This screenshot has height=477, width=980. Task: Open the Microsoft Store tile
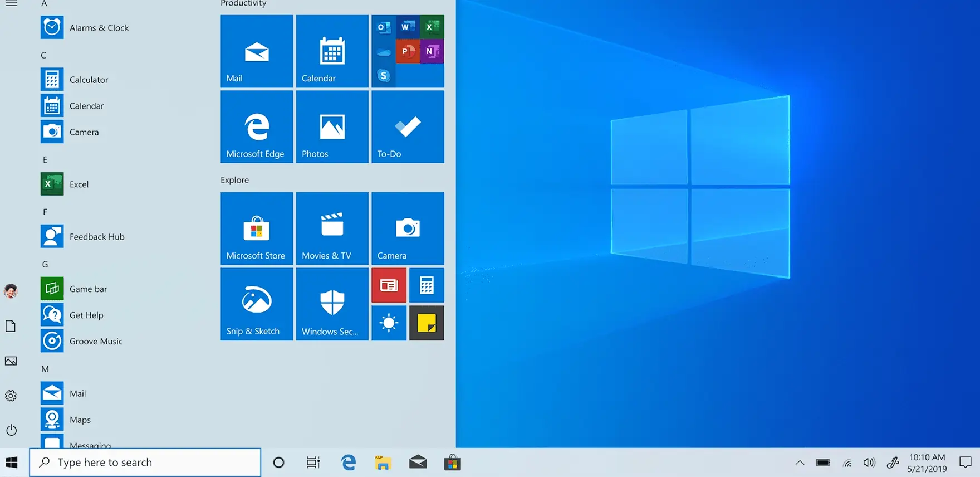tap(257, 228)
